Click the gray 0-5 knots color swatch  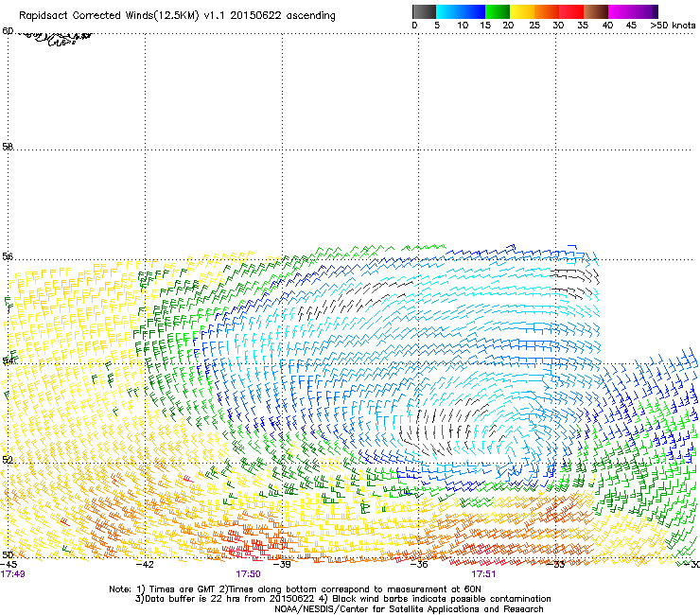pos(424,11)
